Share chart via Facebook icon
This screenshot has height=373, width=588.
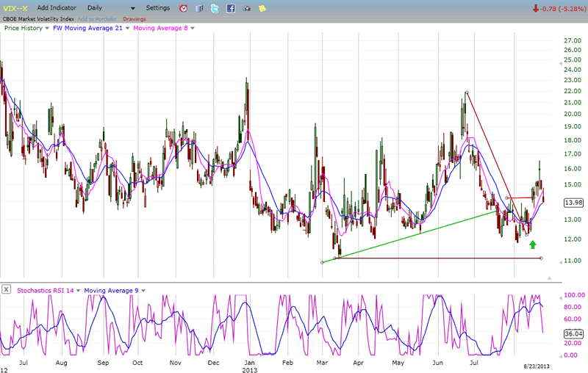pos(231,8)
